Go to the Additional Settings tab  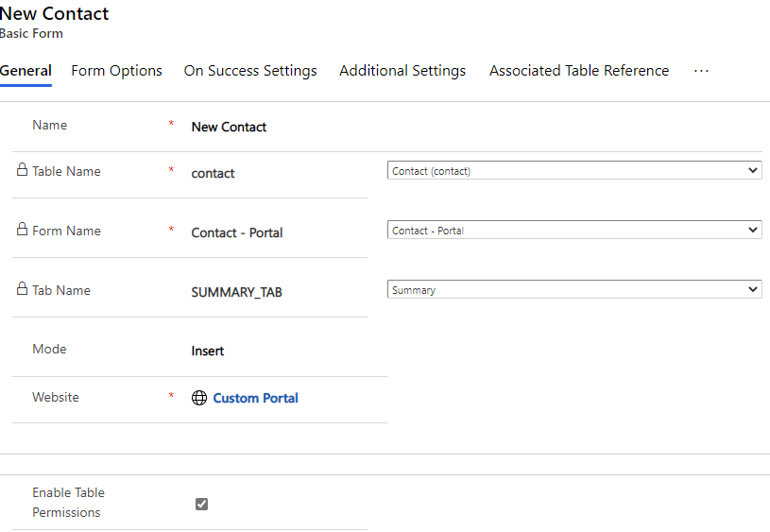tap(402, 71)
